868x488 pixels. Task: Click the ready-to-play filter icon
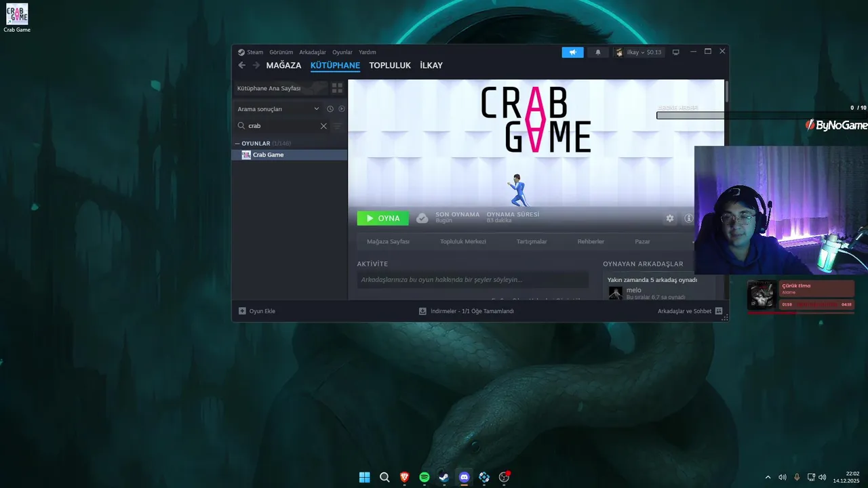point(342,109)
